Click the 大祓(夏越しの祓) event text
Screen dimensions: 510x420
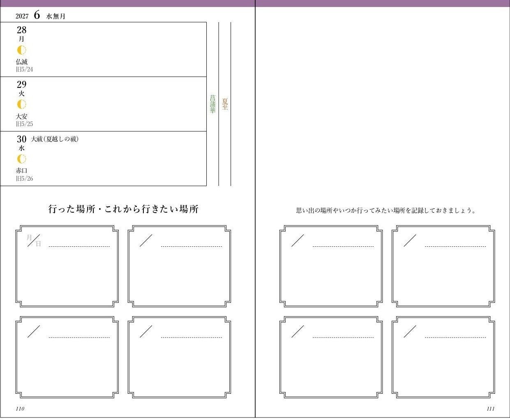55,139
